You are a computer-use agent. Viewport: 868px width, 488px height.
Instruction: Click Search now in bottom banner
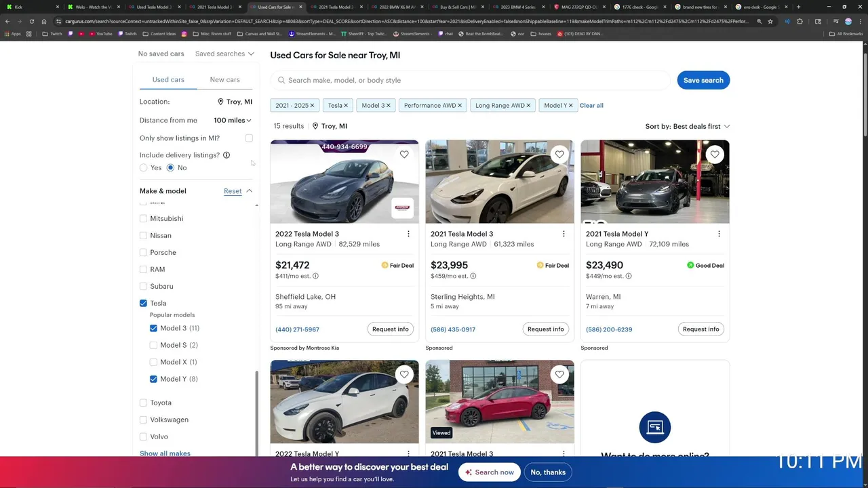pyautogui.click(x=489, y=472)
